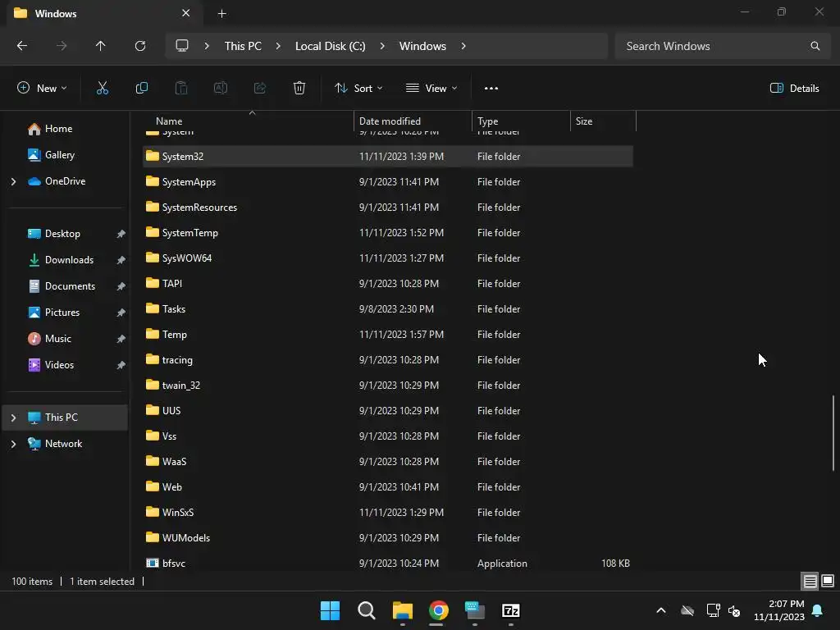The width and height of the screenshot is (840, 630).
Task: Select Gallery in the navigation pane
Action: [x=59, y=155]
